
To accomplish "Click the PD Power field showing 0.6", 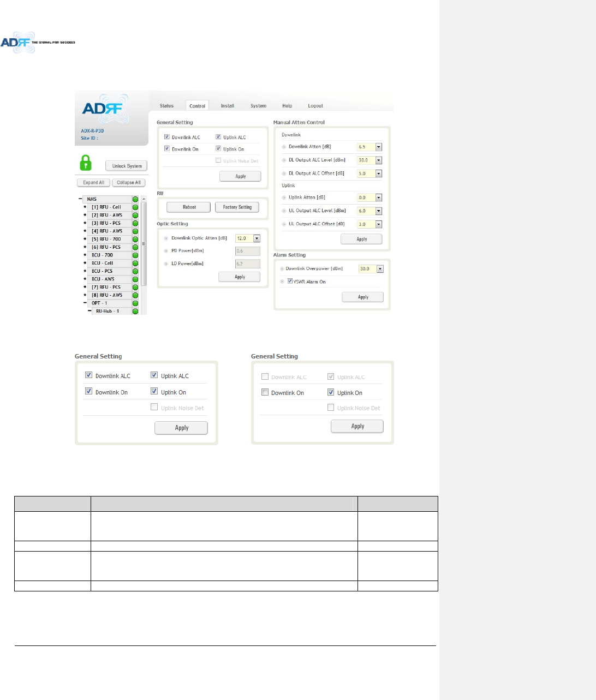I will coord(248,251).
